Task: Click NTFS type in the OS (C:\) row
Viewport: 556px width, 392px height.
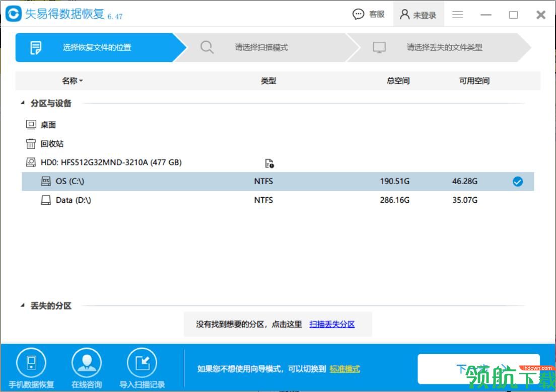Action: (263, 182)
